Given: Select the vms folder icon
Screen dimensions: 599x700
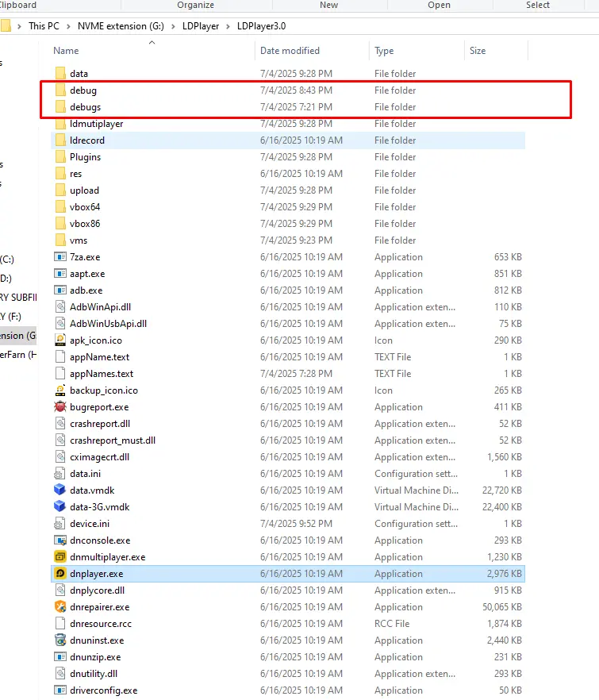Looking at the screenshot, I should click(60, 240).
